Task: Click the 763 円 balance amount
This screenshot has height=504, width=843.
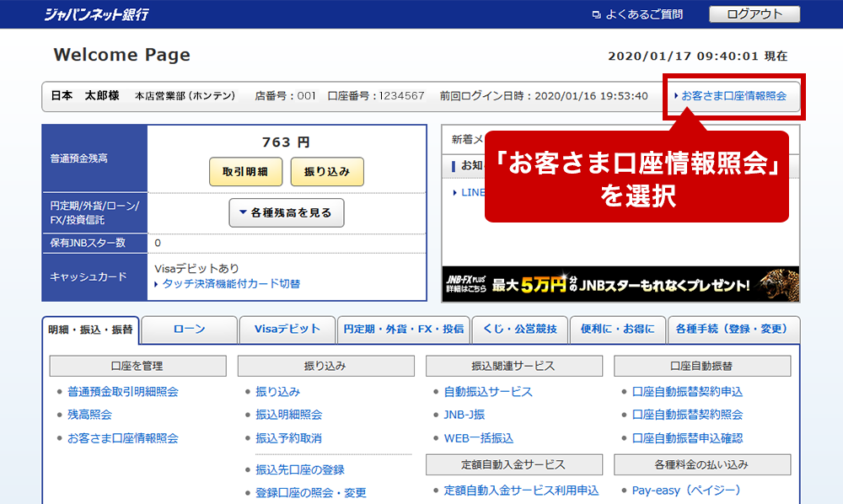Action: 286,142
